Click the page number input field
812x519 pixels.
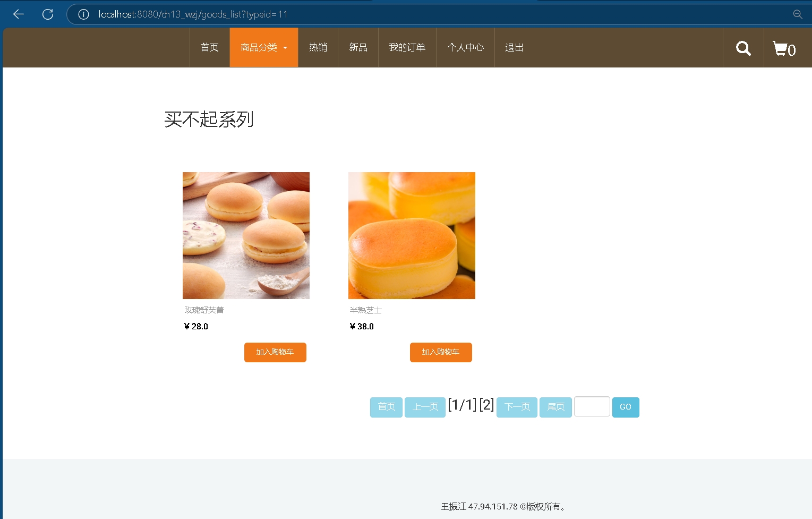592,407
